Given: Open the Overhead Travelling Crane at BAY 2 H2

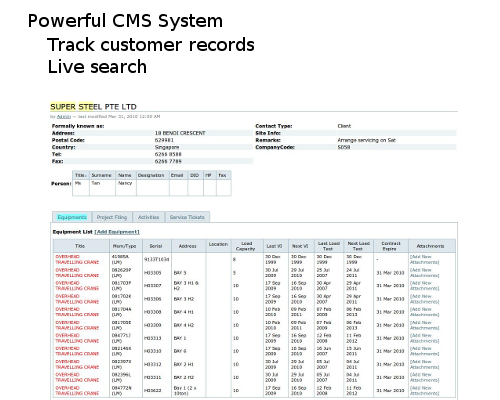Looking at the screenshot, I should 77,377.
